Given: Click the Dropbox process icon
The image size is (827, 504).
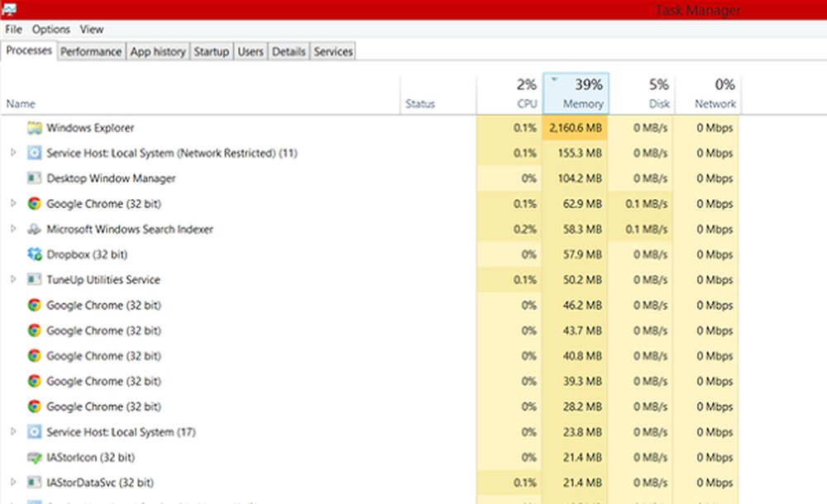Looking at the screenshot, I should coord(34,254).
